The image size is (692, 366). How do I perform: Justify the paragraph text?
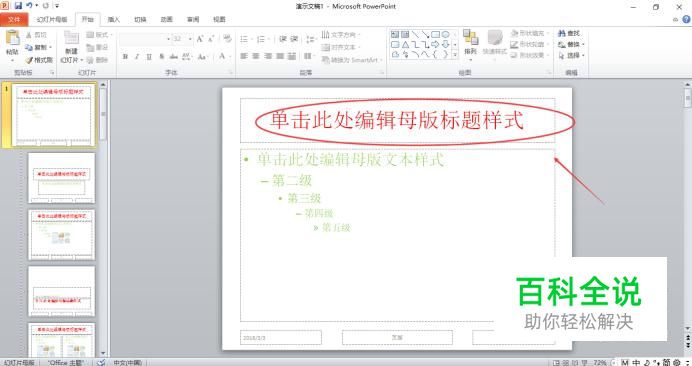pyautogui.click(x=280, y=57)
